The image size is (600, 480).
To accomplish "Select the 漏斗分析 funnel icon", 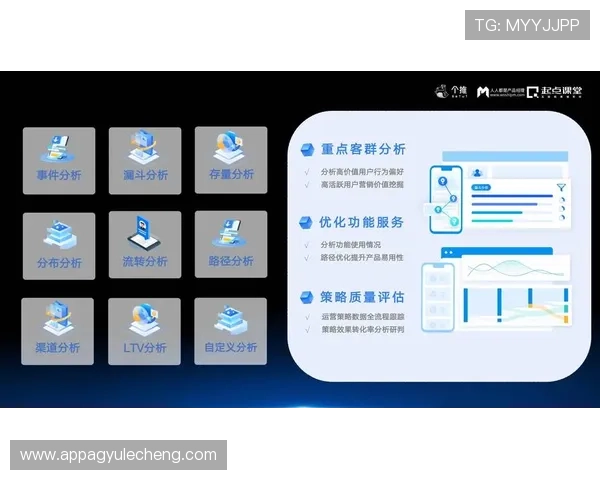I will click(145, 150).
